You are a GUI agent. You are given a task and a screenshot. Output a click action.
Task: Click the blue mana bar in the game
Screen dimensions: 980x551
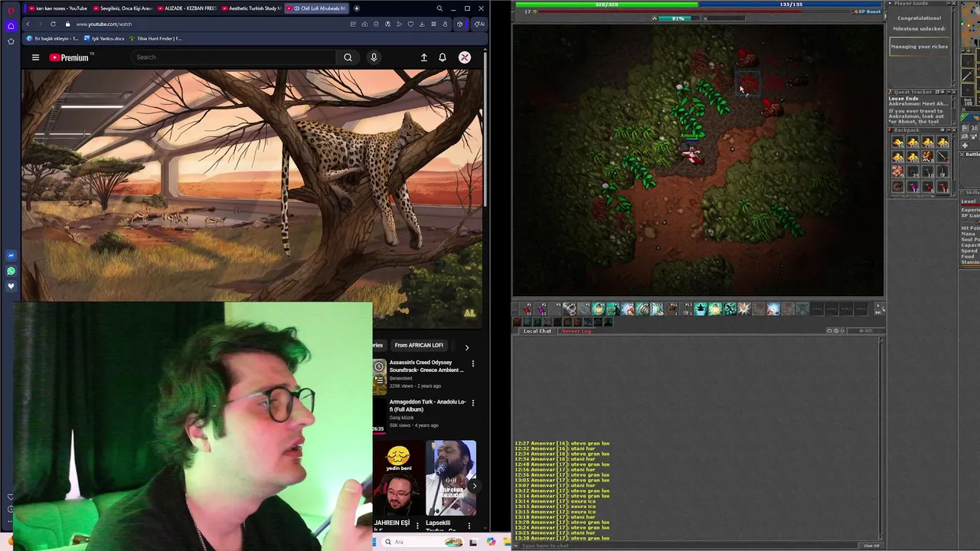pos(791,5)
